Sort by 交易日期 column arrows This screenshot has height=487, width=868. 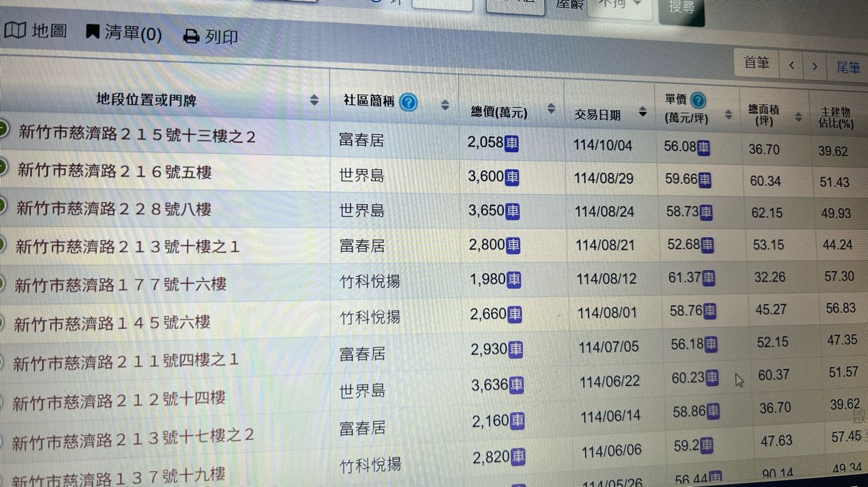pos(642,113)
